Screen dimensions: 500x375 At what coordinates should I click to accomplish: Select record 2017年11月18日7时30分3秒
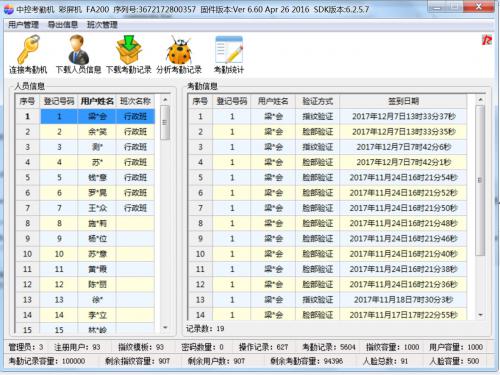coord(328,300)
